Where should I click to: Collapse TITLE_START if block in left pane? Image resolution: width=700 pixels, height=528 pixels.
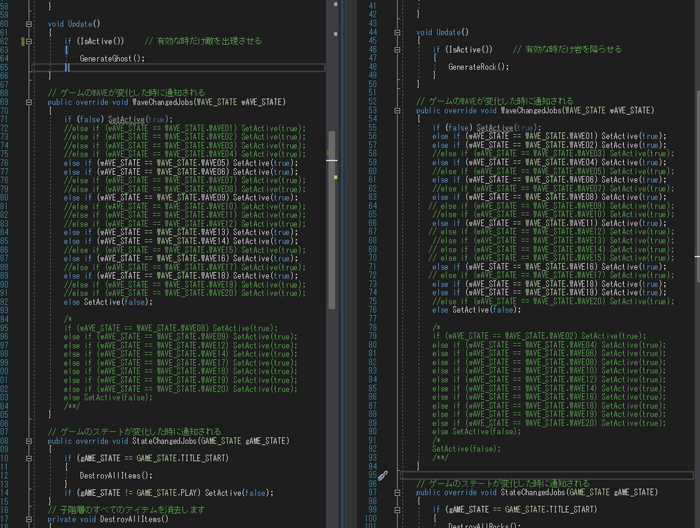coord(29,458)
